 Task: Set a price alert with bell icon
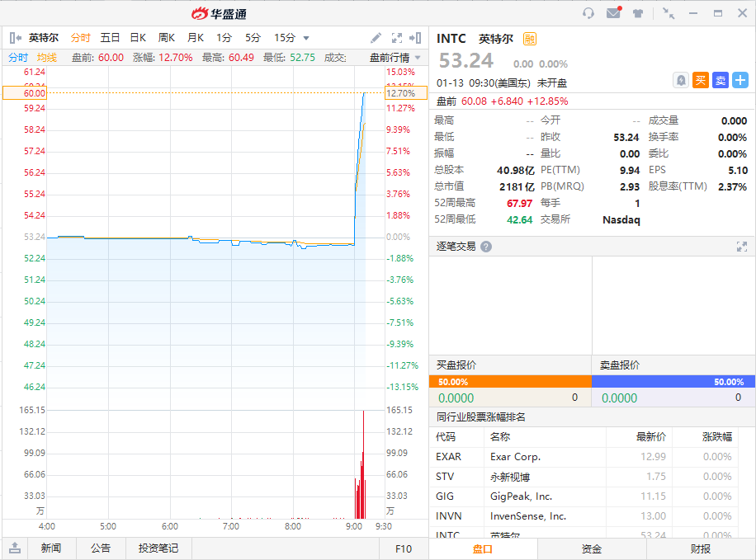click(x=681, y=80)
